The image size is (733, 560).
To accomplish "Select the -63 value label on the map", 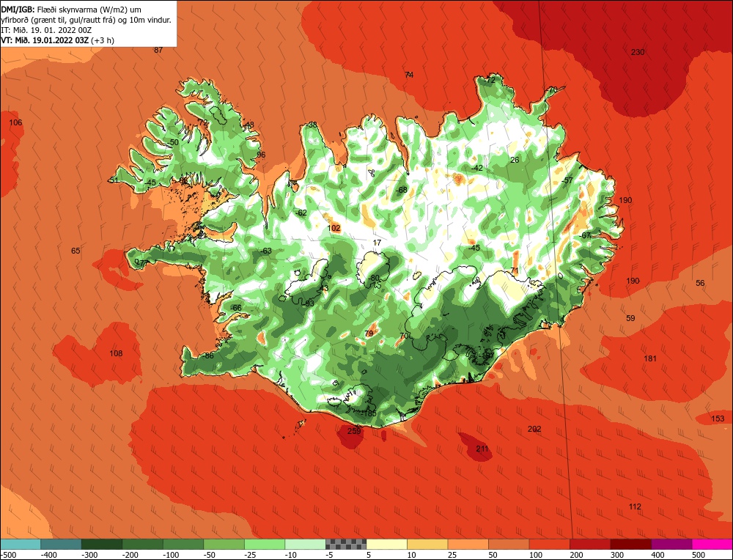I will pos(265,251).
